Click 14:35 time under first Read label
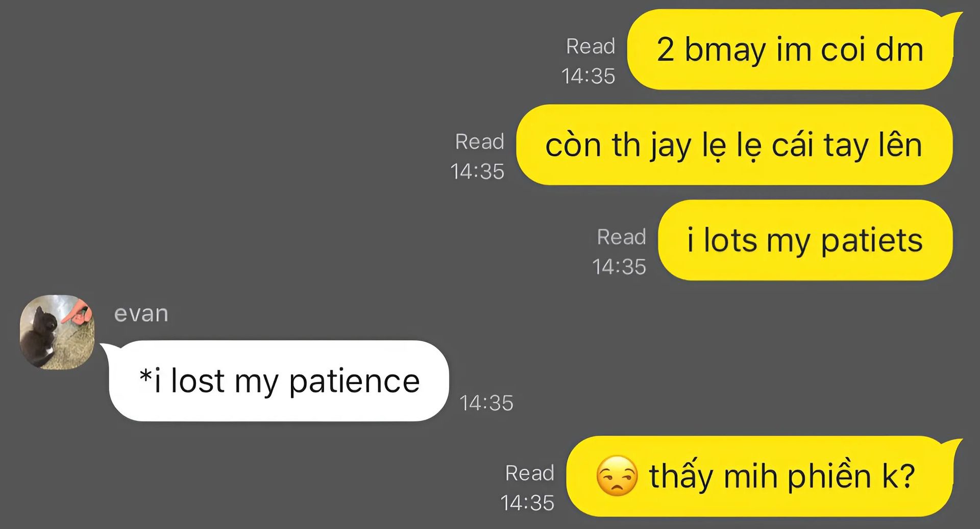 [588, 76]
